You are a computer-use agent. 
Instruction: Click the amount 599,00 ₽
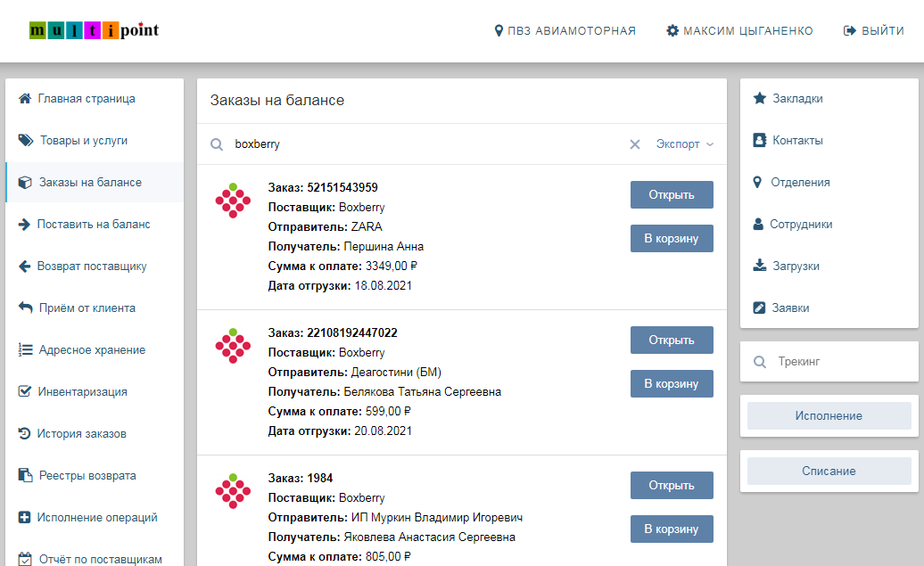[388, 411]
